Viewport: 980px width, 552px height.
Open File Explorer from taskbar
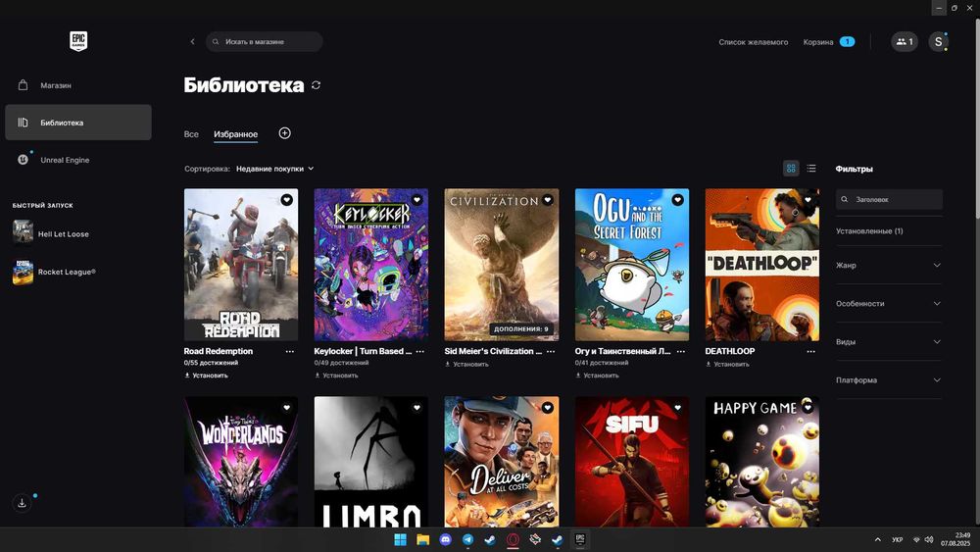(423, 539)
